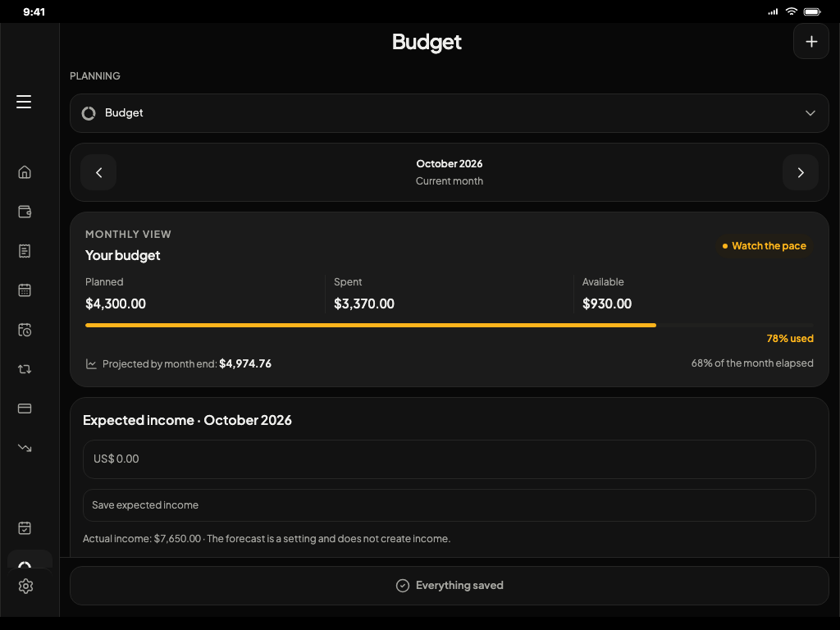Screen dimensions: 840x630
Task: Click the Watch the pace badge
Action: point(764,246)
